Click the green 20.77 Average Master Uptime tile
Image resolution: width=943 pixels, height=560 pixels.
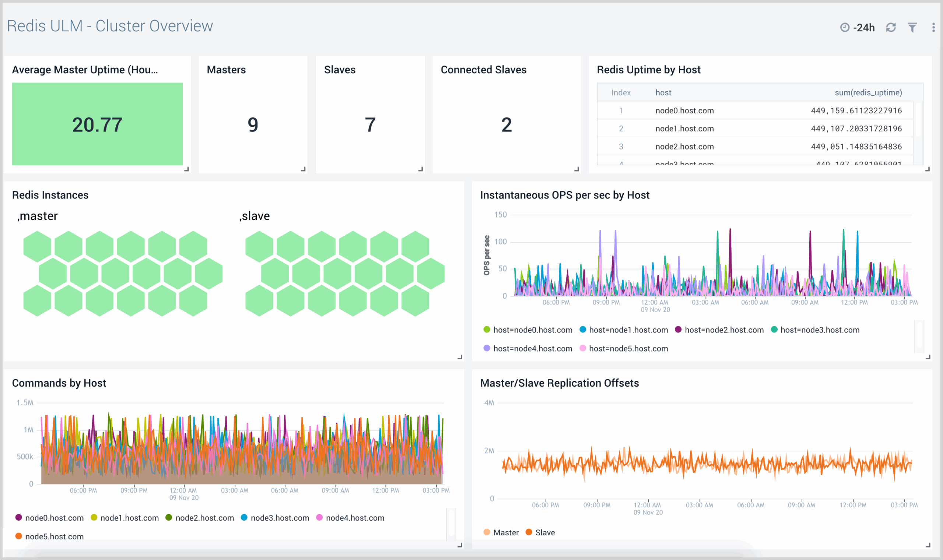click(98, 124)
